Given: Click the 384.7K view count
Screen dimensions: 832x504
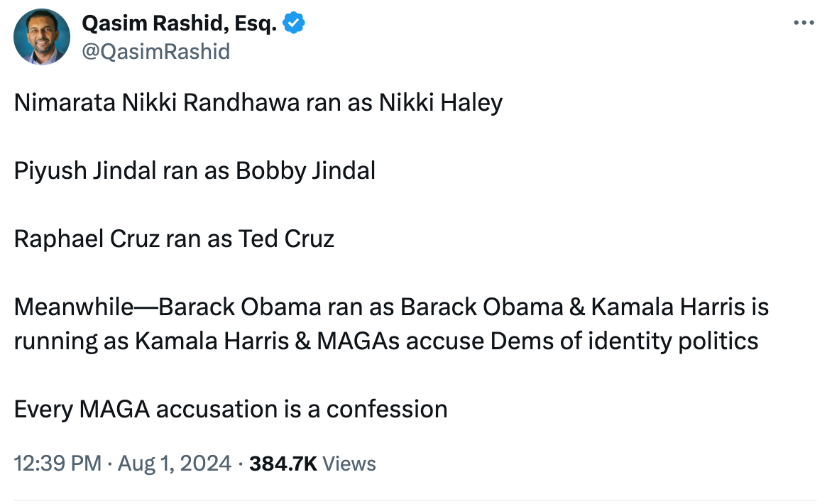Looking at the screenshot, I should [283, 464].
